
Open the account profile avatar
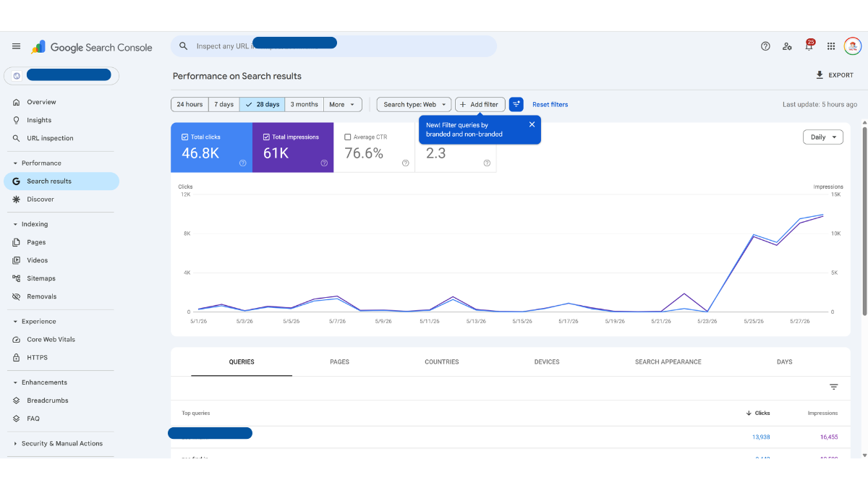click(853, 46)
